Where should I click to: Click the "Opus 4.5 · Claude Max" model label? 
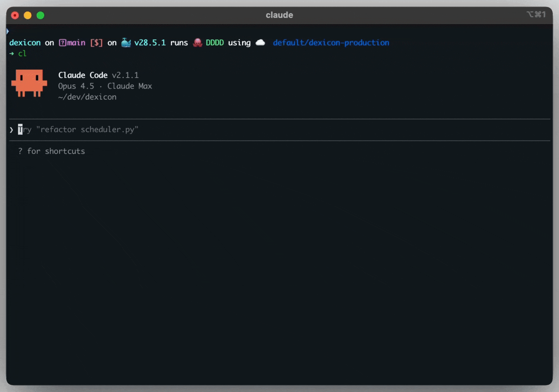click(105, 86)
